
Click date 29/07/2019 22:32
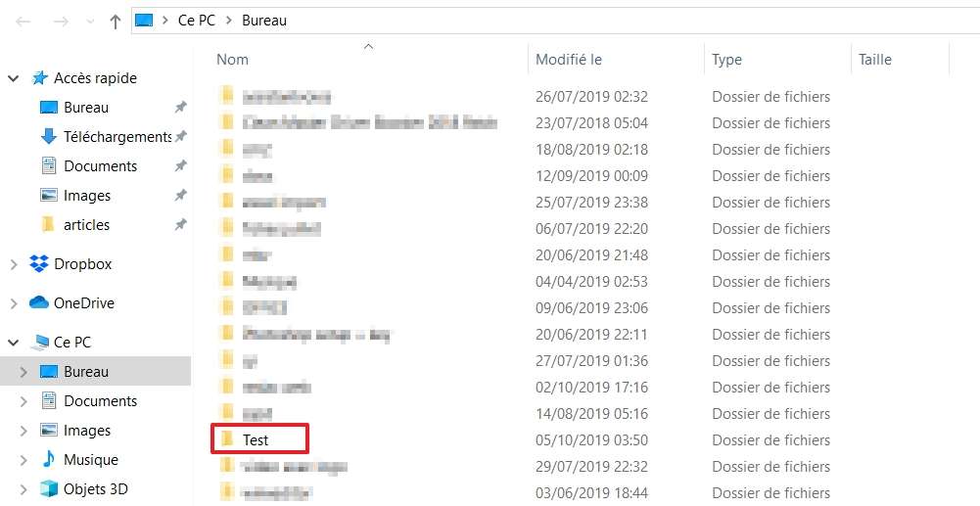(591, 467)
